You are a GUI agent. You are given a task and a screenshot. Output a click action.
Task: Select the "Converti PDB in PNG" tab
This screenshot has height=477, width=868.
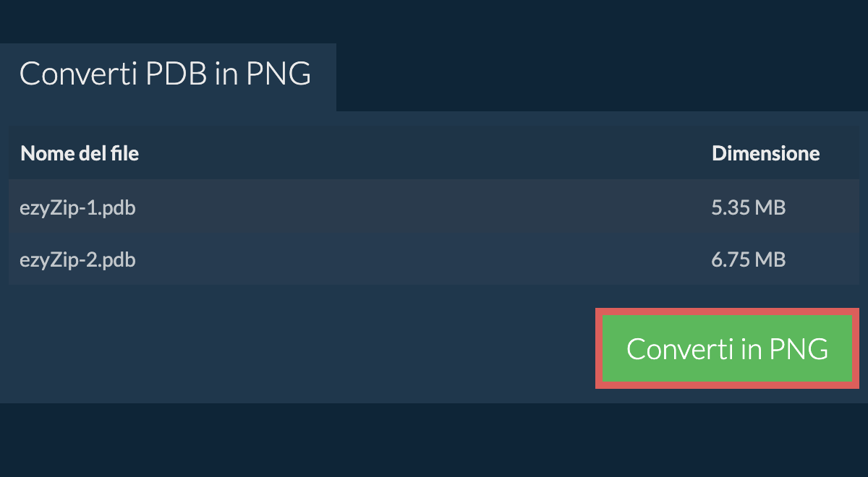pyautogui.click(x=166, y=74)
